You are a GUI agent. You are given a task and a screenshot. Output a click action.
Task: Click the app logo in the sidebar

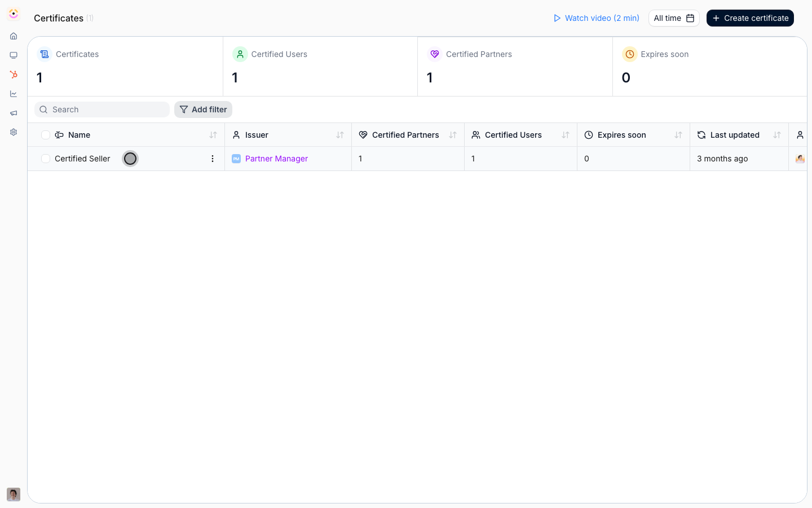tap(14, 14)
